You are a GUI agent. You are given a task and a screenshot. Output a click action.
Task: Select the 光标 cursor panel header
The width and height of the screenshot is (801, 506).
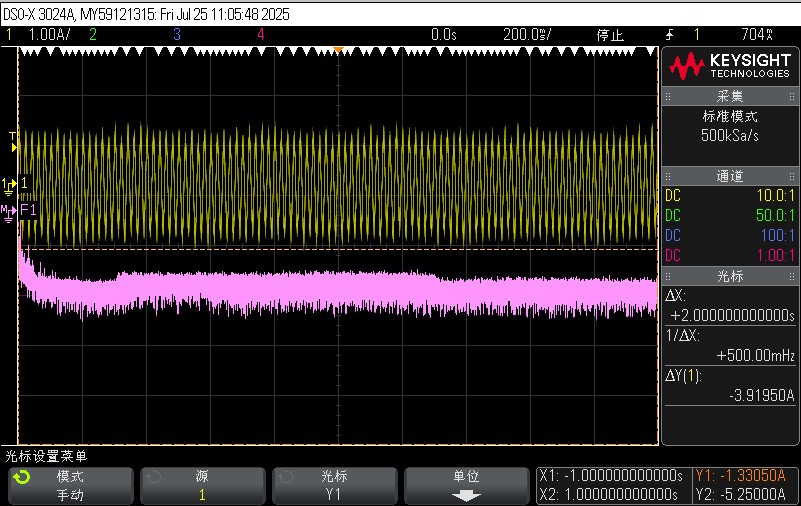tap(730, 275)
